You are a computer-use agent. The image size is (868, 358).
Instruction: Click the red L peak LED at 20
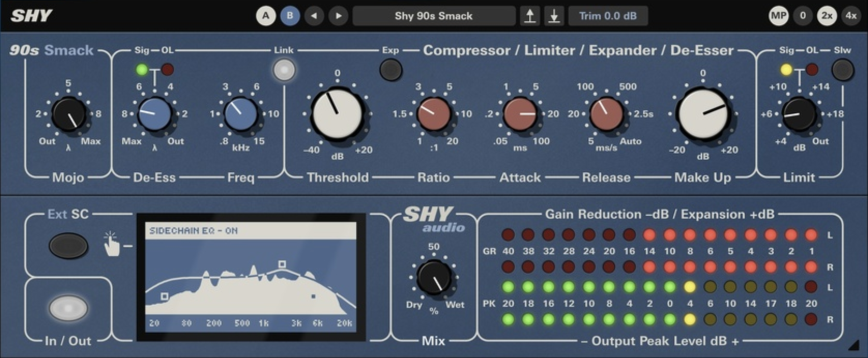click(x=811, y=287)
